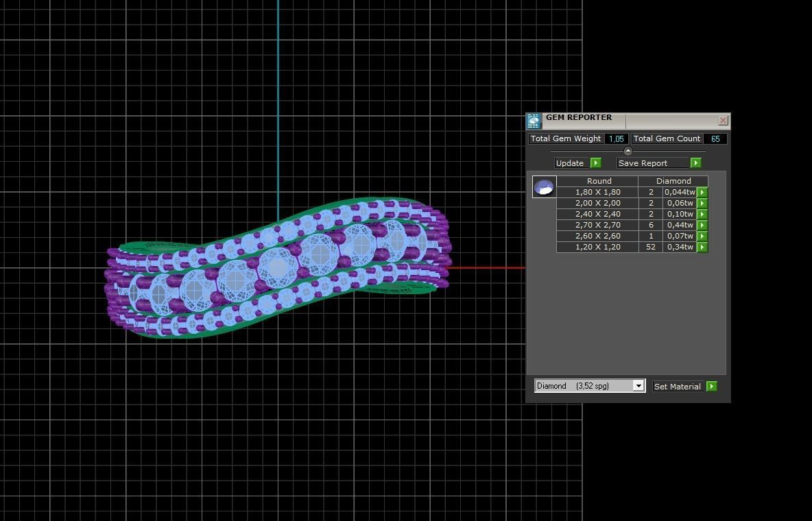Select the ring model in the viewport
The height and width of the screenshot is (521, 812).
click(278, 267)
